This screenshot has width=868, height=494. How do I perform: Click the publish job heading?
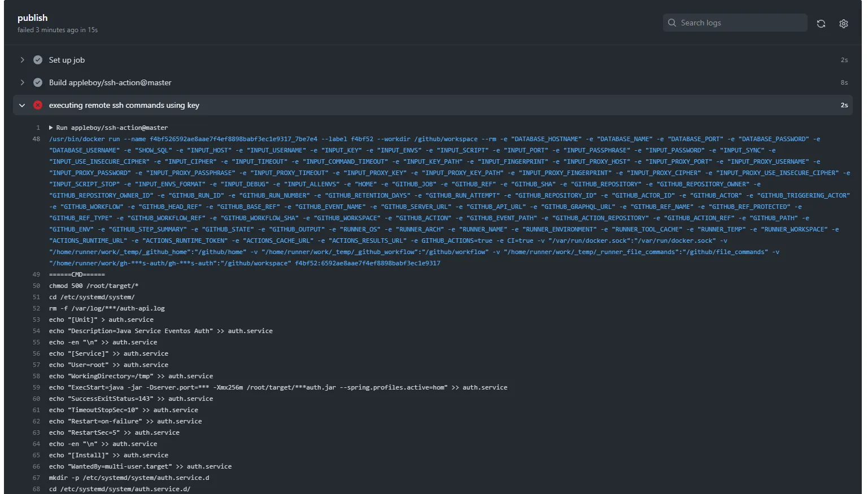32,18
